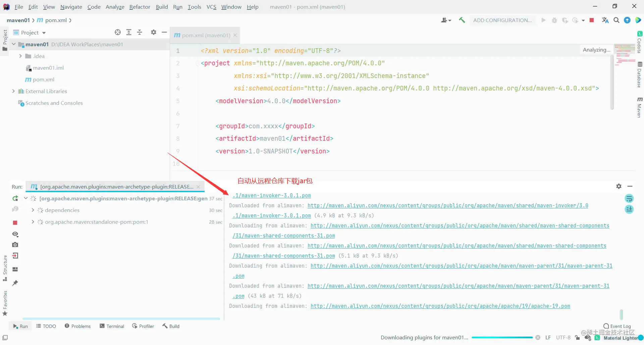Hide the Run panel with minus icon
644x345 pixels.
tap(630, 186)
